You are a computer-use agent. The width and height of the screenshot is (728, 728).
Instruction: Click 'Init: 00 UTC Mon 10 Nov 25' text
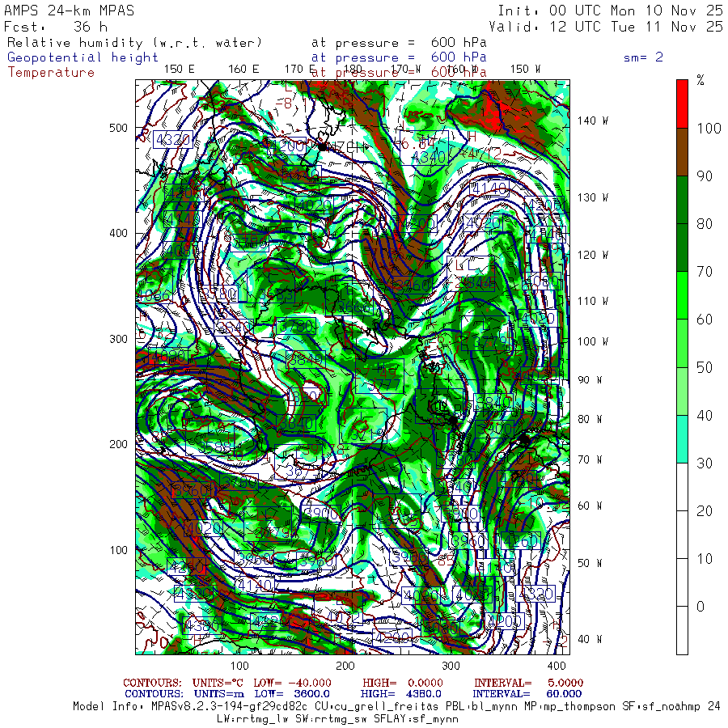[610, 11]
